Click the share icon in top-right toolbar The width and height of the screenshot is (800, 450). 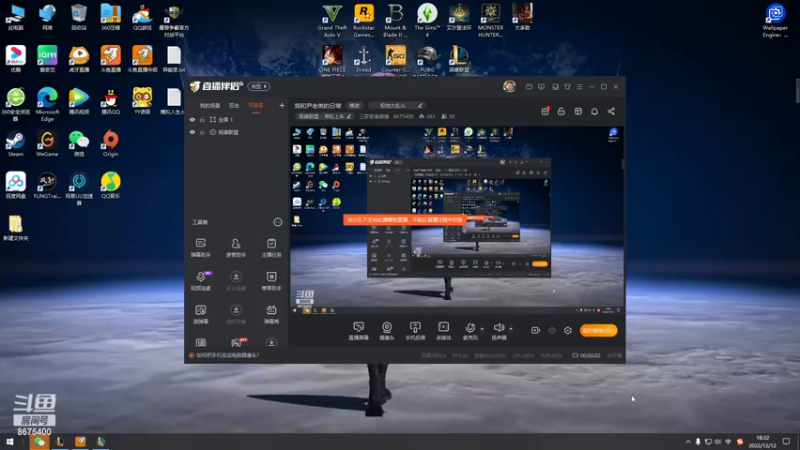pyautogui.click(x=611, y=111)
